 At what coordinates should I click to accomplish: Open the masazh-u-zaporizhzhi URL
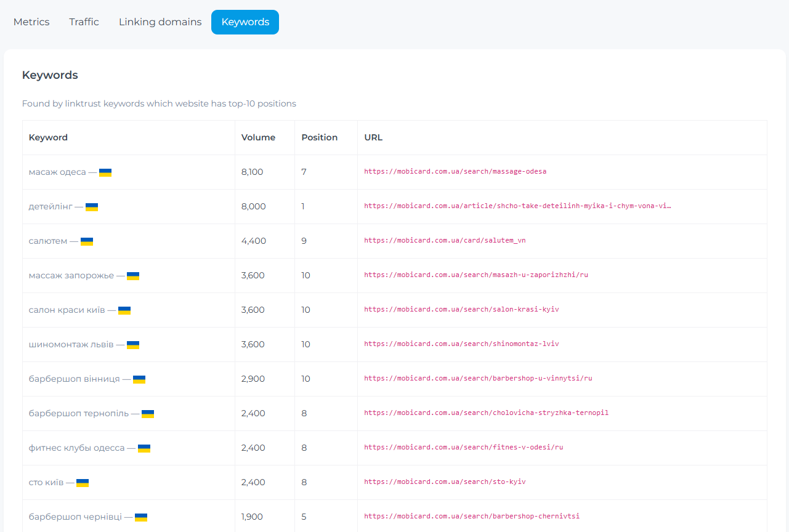pyautogui.click(x=476, y=275)
